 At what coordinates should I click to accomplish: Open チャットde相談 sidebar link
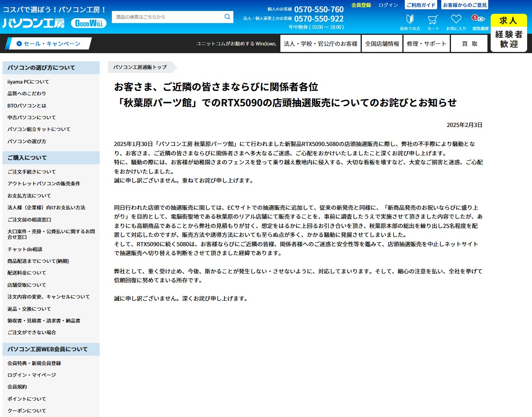coord(25,249)
